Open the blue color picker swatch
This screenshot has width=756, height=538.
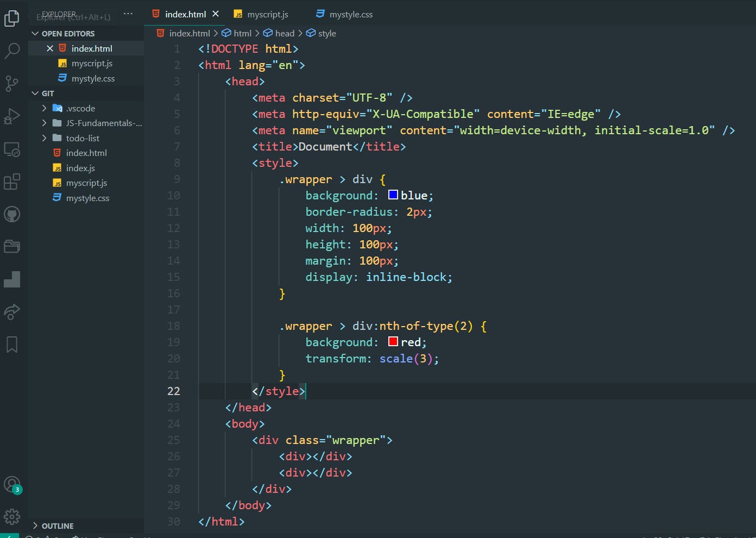[393, 195]
